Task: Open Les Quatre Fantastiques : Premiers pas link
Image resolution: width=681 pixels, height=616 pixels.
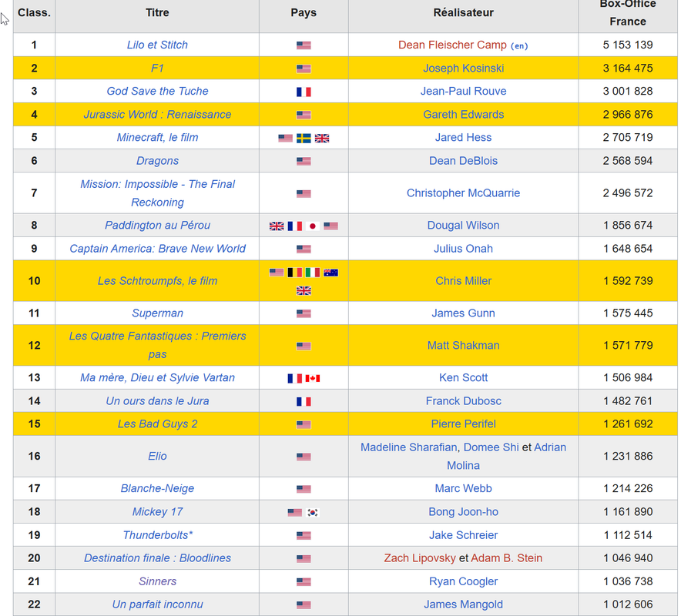Action: tap(157, 345)
